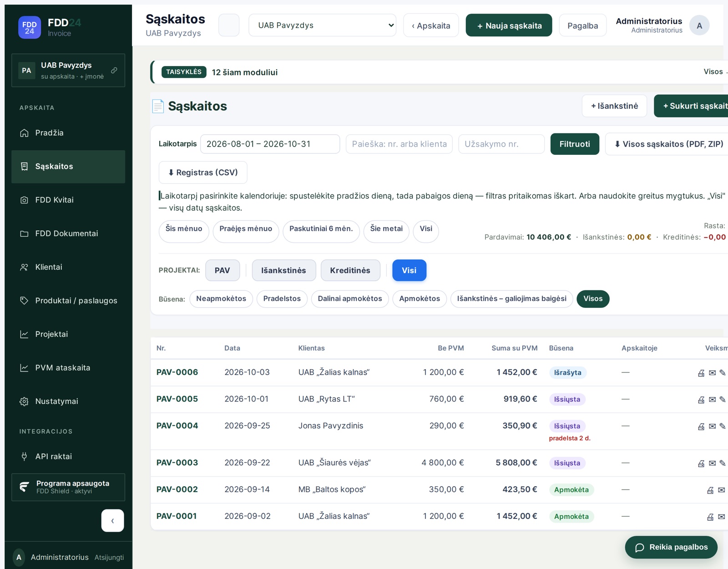Viewport: 728px width, 569px height.
Task: Open Laikotarpis date range picker
Action: pyautogui.click(x=270, y=144)
